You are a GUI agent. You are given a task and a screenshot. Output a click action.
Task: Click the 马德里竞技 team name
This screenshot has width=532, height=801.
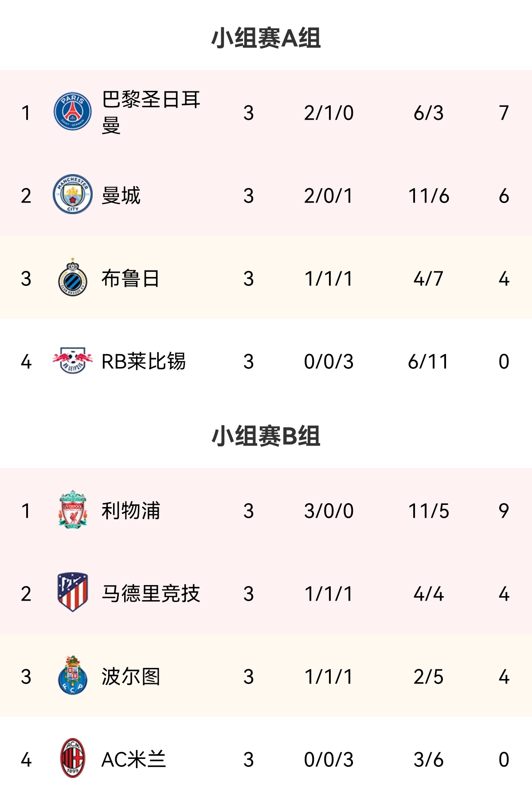pos(151,594)
